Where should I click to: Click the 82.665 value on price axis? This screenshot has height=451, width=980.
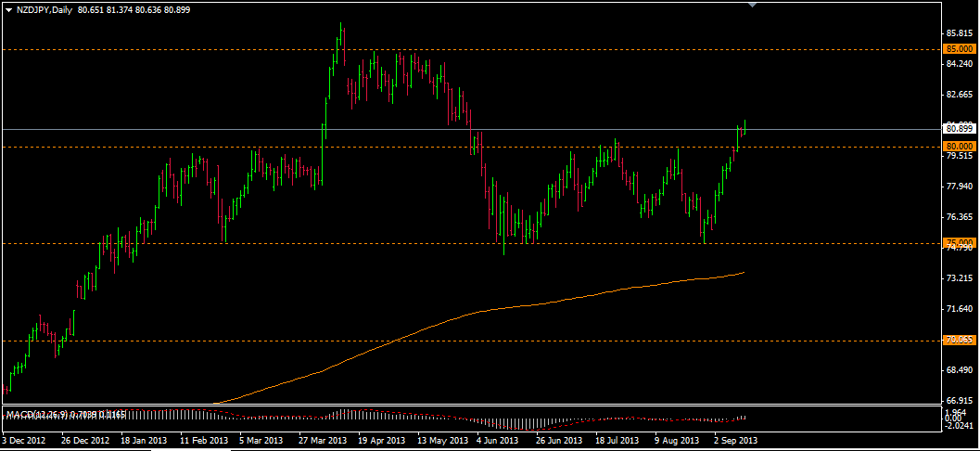[x=960, y=95]
